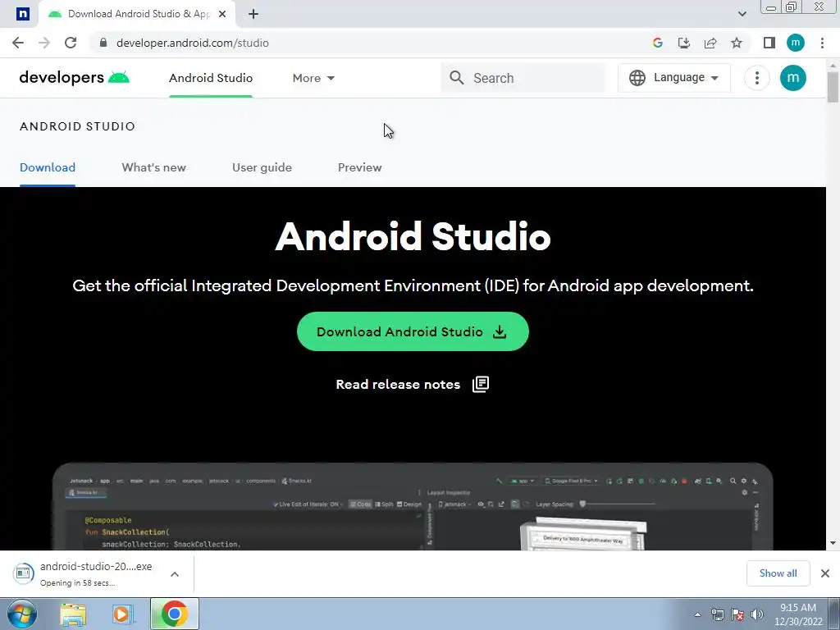Open the User guide tab
840x630 pixels.
pyautogui.click(x=262, y=167)
